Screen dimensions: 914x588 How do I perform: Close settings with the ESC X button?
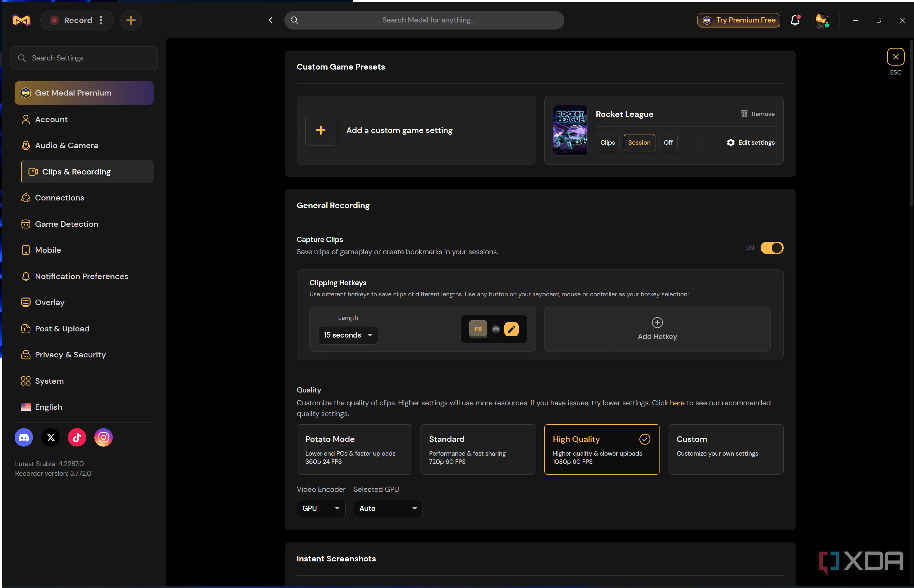coord(896,57)
